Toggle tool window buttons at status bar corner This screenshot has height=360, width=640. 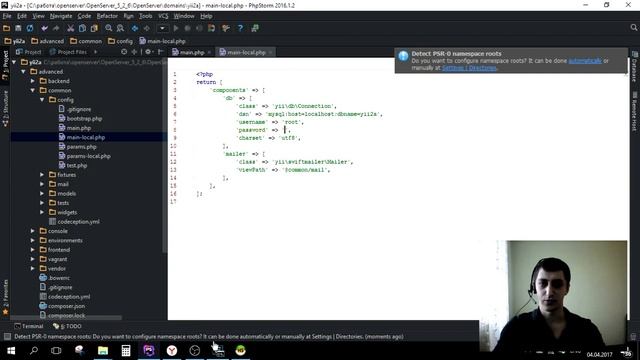coord(7,336)
